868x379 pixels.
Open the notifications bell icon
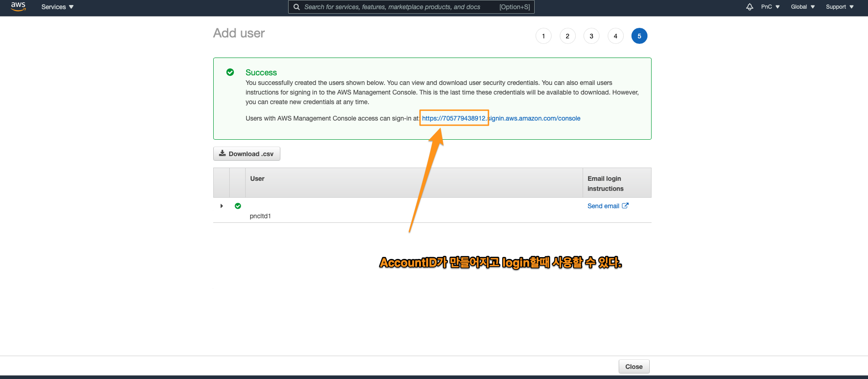pos(749,7)
